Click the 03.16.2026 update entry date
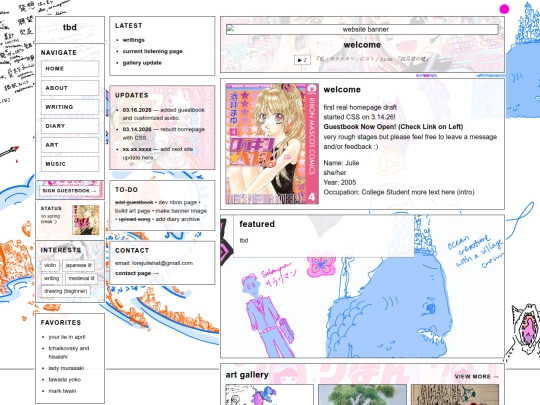 pyautogui.click(x=137, y=110)
